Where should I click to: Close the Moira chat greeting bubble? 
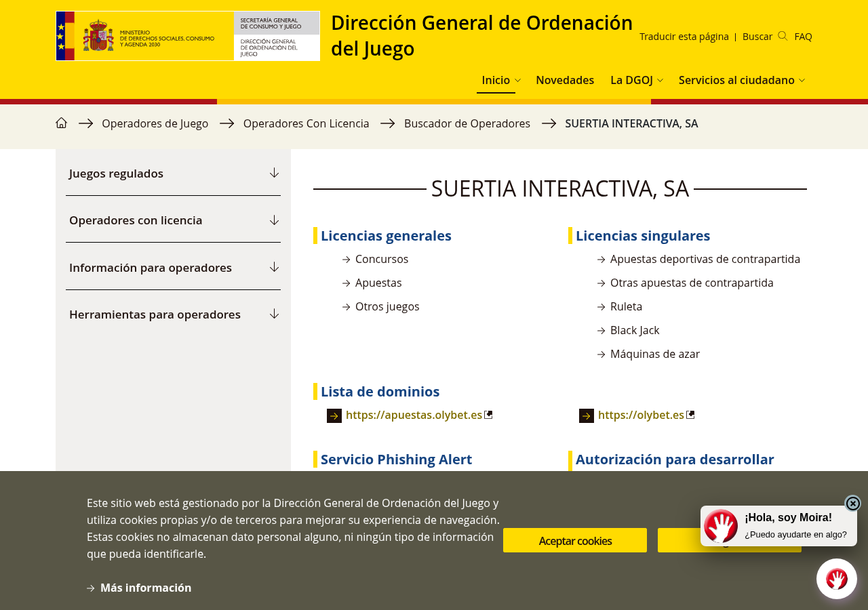[853, 504]
